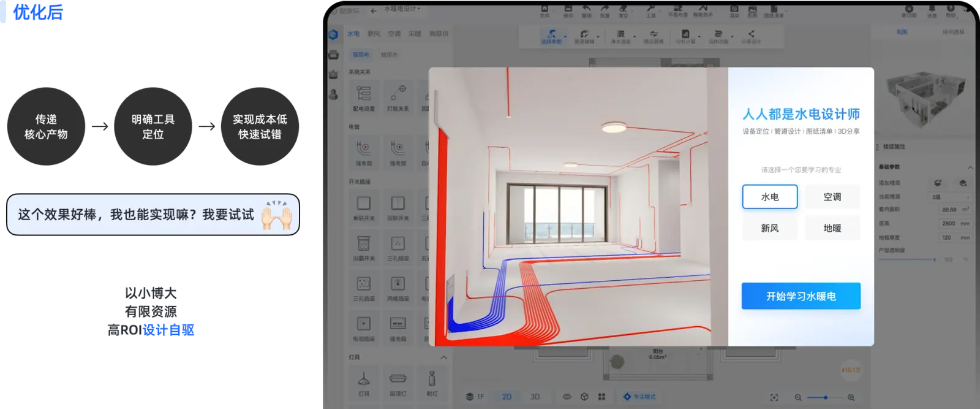Click the back arrow icon in header
980x409 pixels.
pyautogui.click(x=374, y=11)
